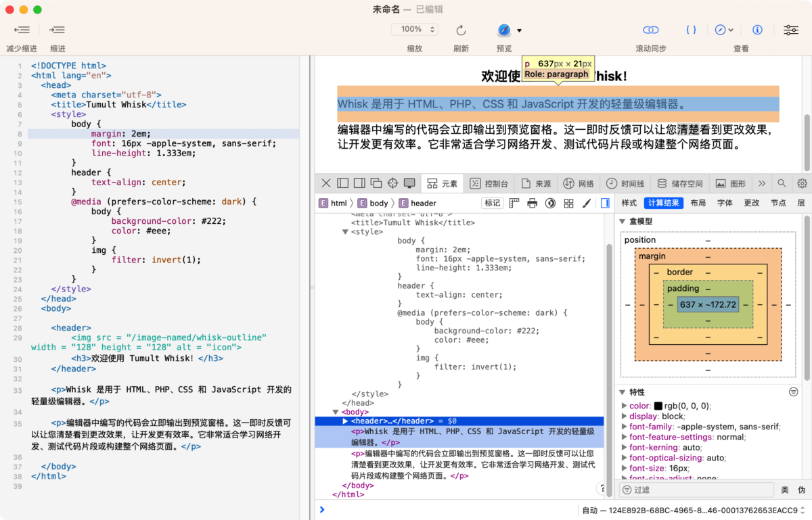
Task: Toggle print media styles printer icon
Action: [533, 203]
